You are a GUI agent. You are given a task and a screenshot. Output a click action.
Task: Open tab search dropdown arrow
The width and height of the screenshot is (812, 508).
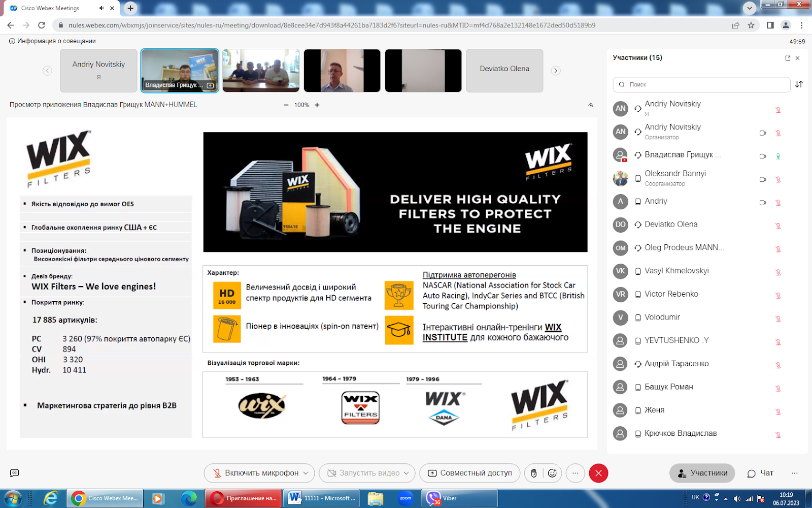point(750,8)
